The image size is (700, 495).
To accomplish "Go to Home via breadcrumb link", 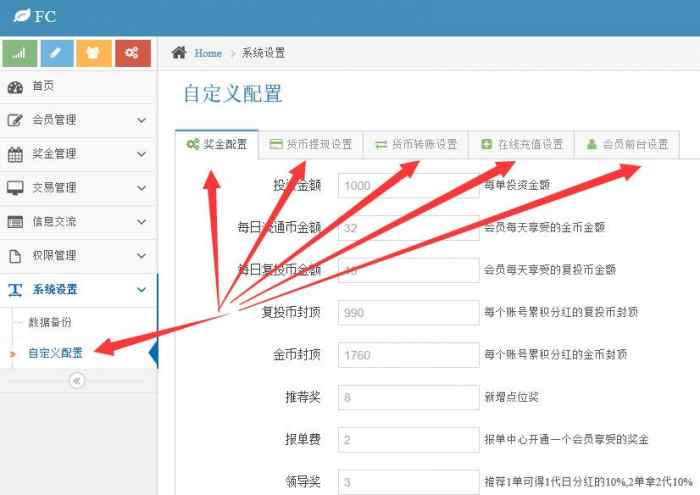I will [208, 53].
